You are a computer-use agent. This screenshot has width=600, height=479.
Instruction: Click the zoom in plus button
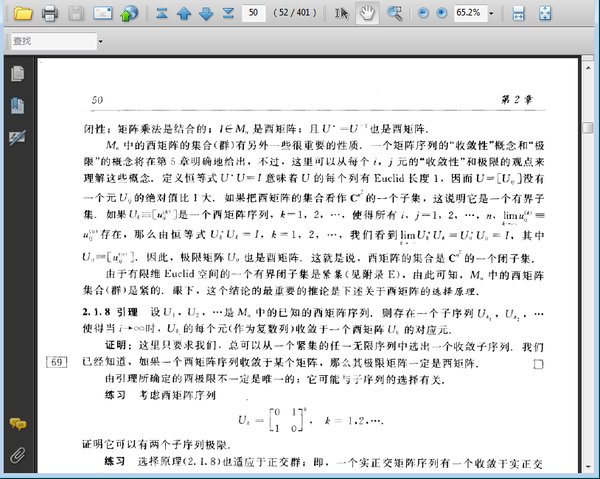443,13
